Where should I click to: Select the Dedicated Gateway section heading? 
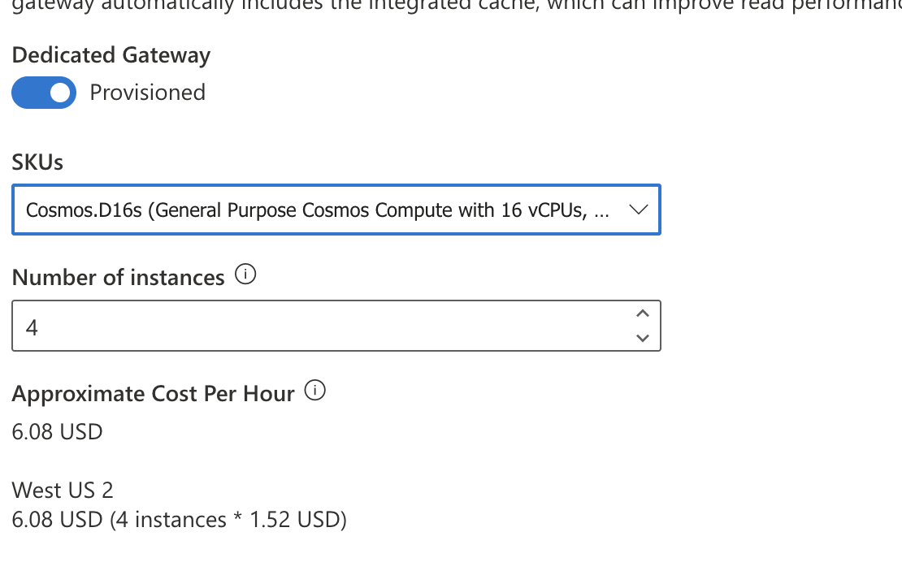point(111,55)
